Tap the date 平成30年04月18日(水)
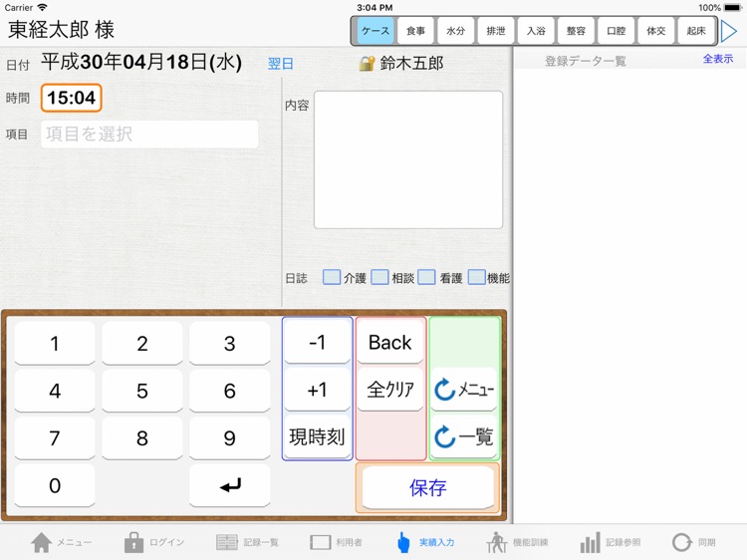Screen dimensions: 747x560 tap(141, 63)
